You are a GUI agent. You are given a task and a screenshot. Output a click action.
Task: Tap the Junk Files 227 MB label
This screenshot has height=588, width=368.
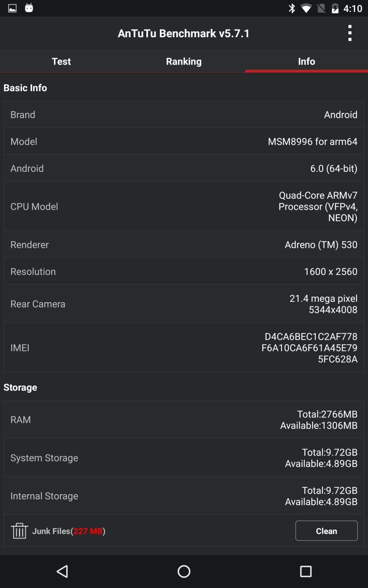pos(69,531)
